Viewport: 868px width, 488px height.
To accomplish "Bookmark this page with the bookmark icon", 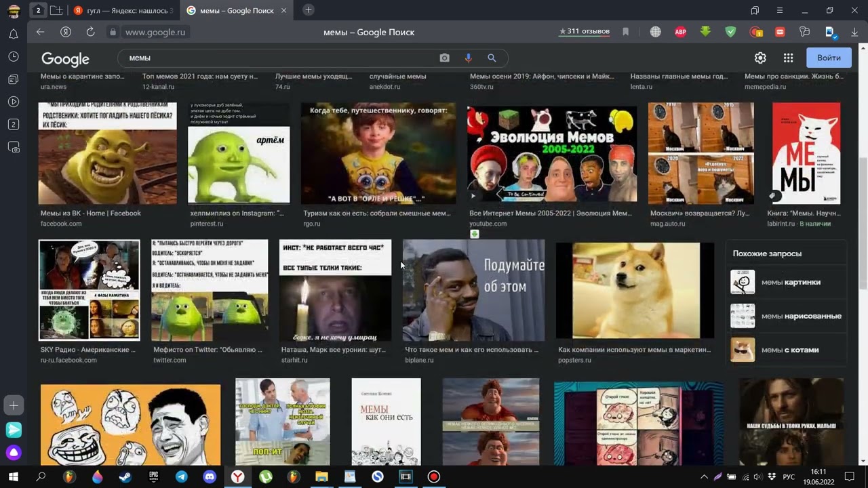I will coord(625,32).
